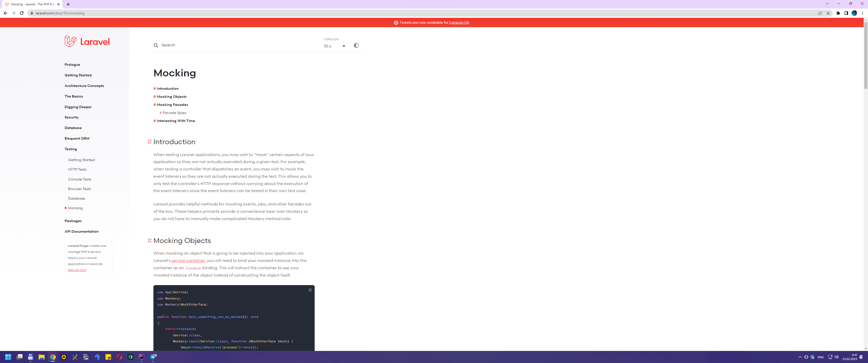
Task: Select the active Mocking sidebar item
Action: point(75,208)
